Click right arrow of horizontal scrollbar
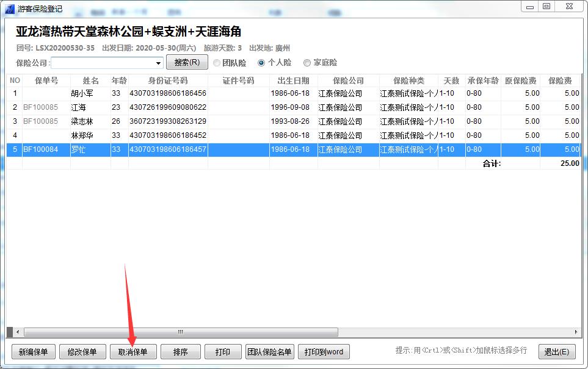Screen dimensions: 588x369 577,332
